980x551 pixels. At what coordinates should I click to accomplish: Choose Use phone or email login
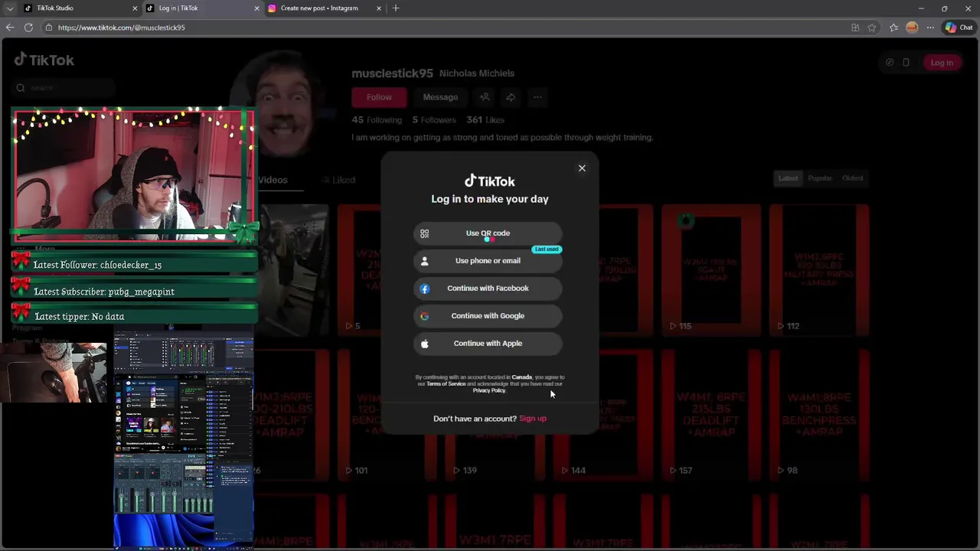tap(488, 261)
